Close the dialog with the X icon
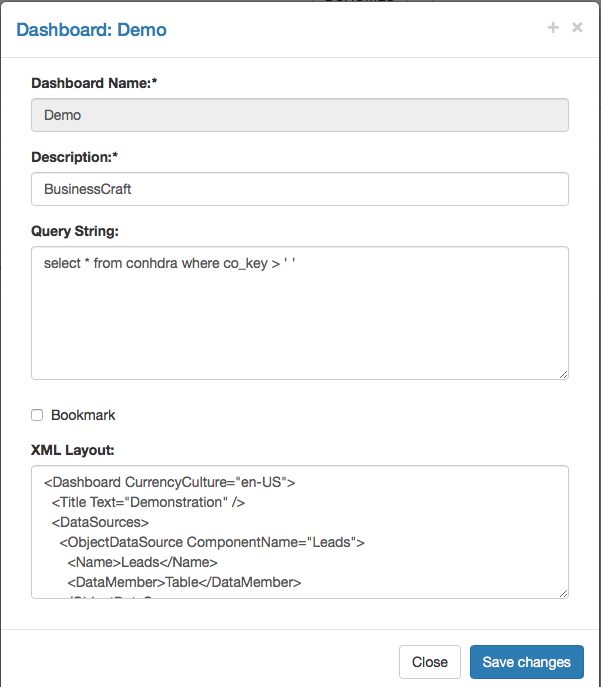 coord(577,28)
